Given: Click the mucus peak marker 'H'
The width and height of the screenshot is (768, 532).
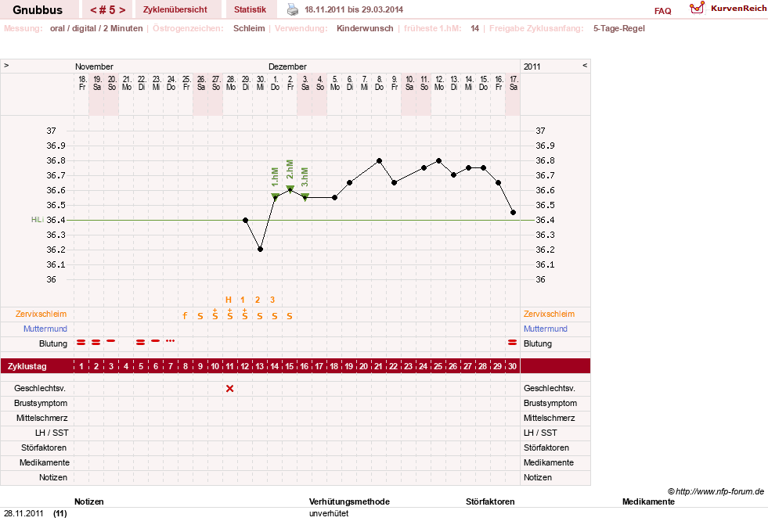Looking at the screenshot, I should tap(229, 300).
